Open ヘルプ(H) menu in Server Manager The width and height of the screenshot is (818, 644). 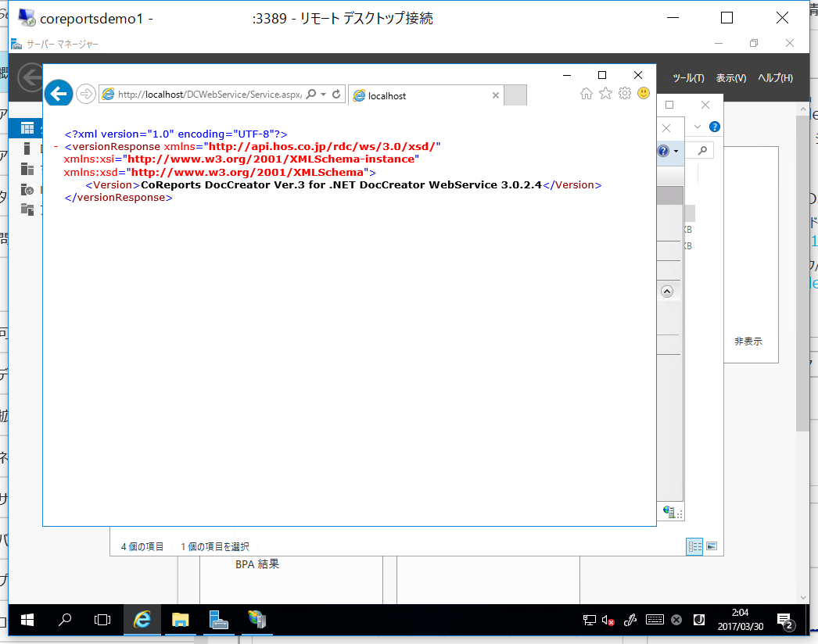(x=775, y=77)
